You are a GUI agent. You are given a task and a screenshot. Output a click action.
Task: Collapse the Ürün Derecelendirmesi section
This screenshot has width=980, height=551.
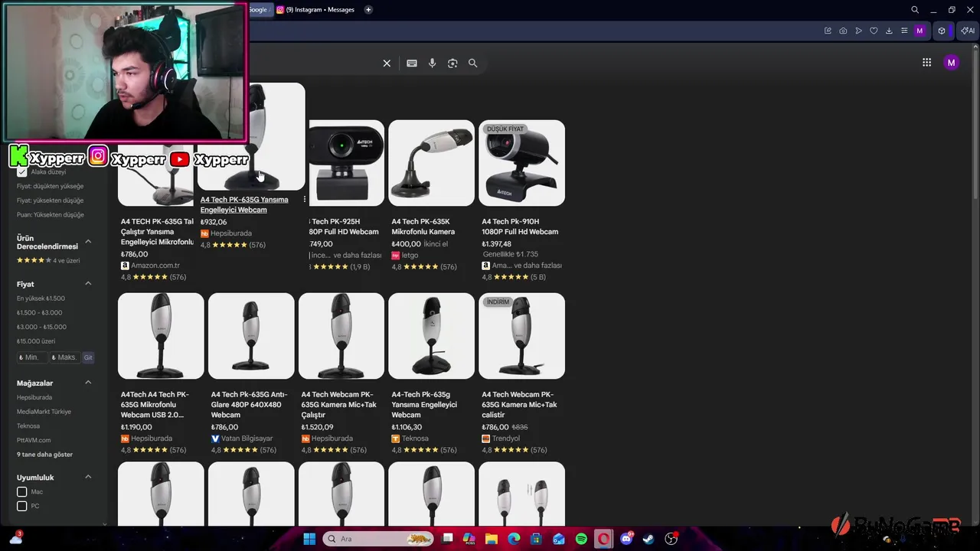pos(88,242)
